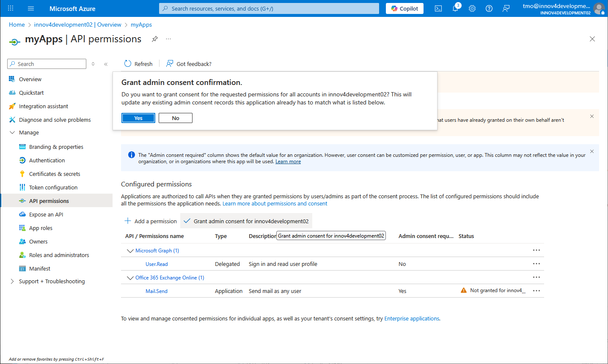
Task: Open the Azure apps grid launcher
Action: (11, 8)
